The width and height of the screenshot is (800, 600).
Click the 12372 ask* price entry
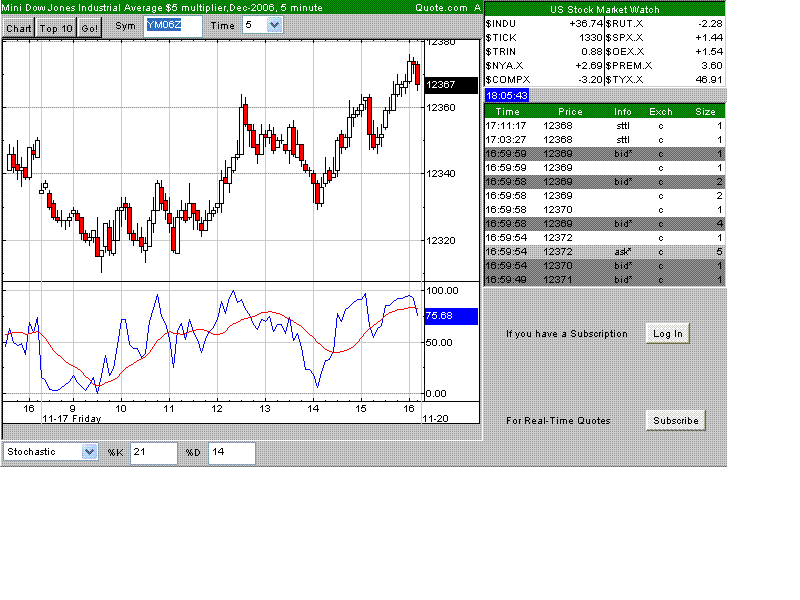tap(558, 252)
